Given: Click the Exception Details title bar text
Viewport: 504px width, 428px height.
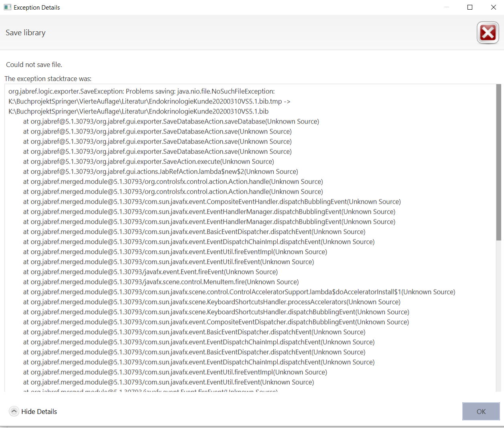Looking at the screenshot, I should point(37,7).
